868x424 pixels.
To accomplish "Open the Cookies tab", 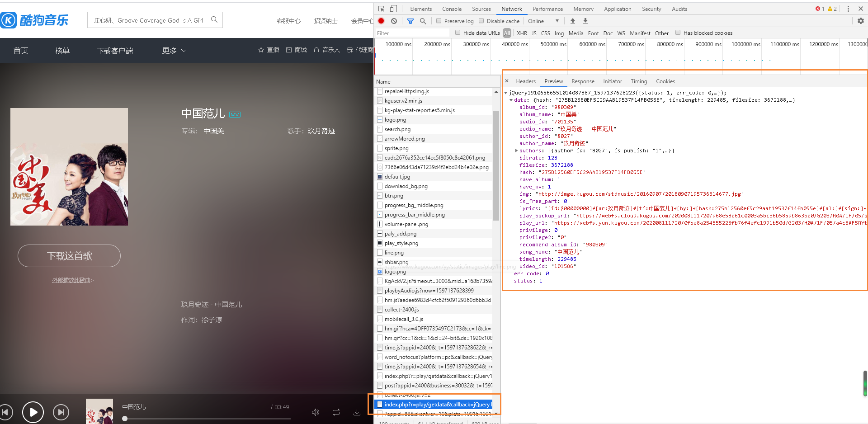I will tap(665, 81).
